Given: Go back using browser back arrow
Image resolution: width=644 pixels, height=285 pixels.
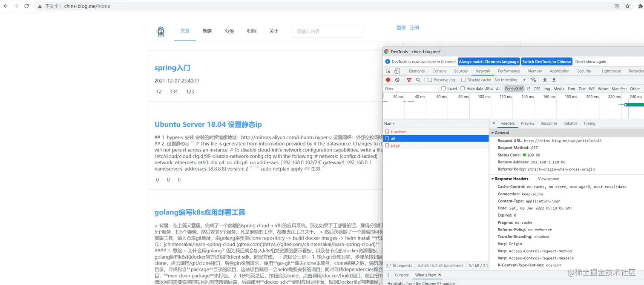Looking at the screenshot, I should coord(6,6).
